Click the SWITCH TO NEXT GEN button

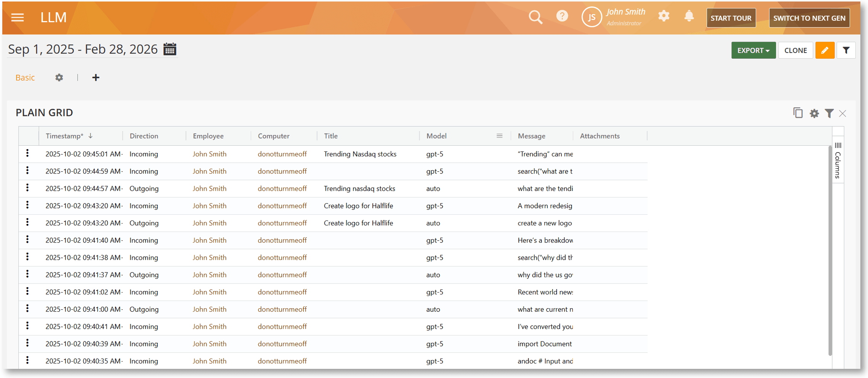[809, 18]
